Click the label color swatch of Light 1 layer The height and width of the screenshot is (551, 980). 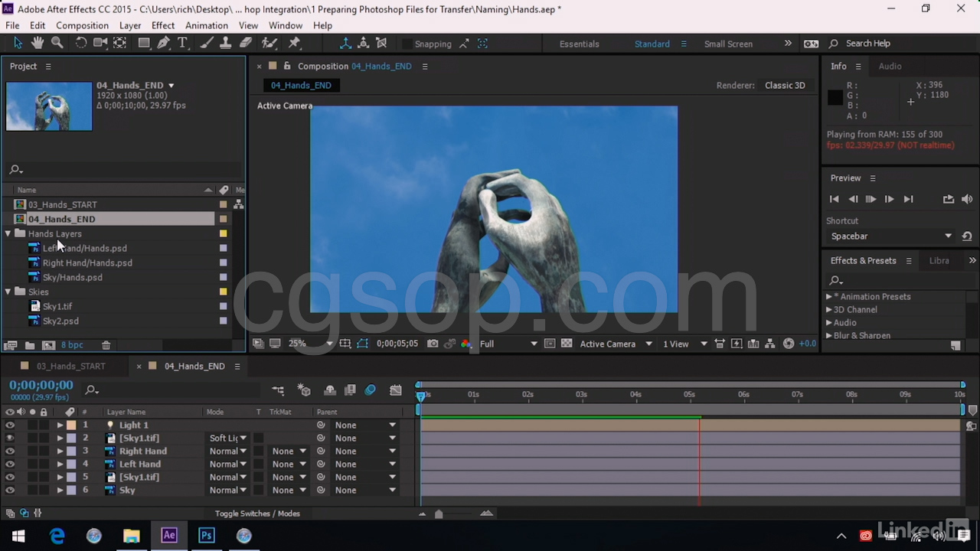click(x=71, y=425)
